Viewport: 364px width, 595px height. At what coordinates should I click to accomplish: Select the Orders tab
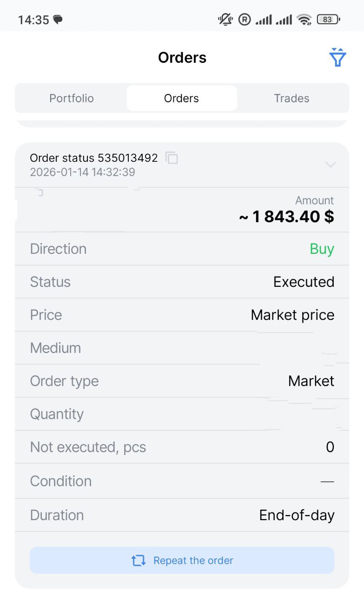click(x=181, y=99)
